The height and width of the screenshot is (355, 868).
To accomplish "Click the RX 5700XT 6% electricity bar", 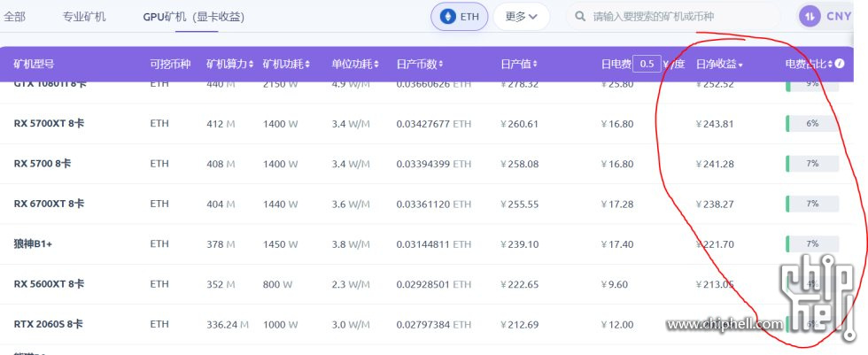I will click(x=812, y=123).
